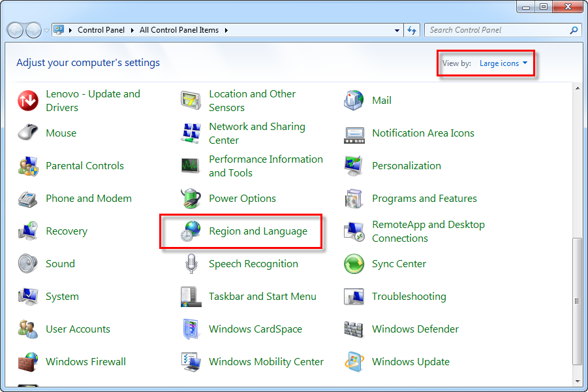The image size is (588, 392).
Task: Click the Parental Controls icon
Action: (28, 166)
